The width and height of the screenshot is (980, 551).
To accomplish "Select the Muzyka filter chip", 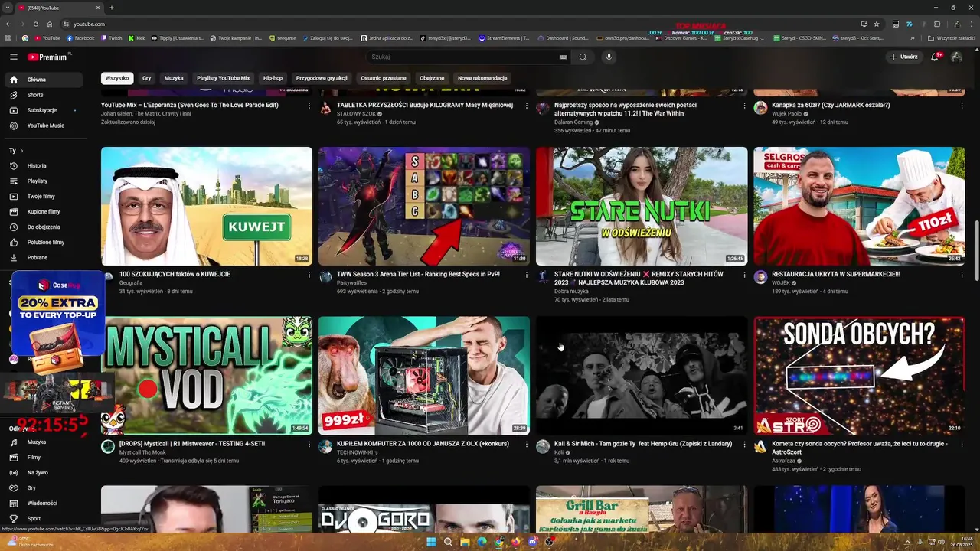I will (x=174, y=78).
